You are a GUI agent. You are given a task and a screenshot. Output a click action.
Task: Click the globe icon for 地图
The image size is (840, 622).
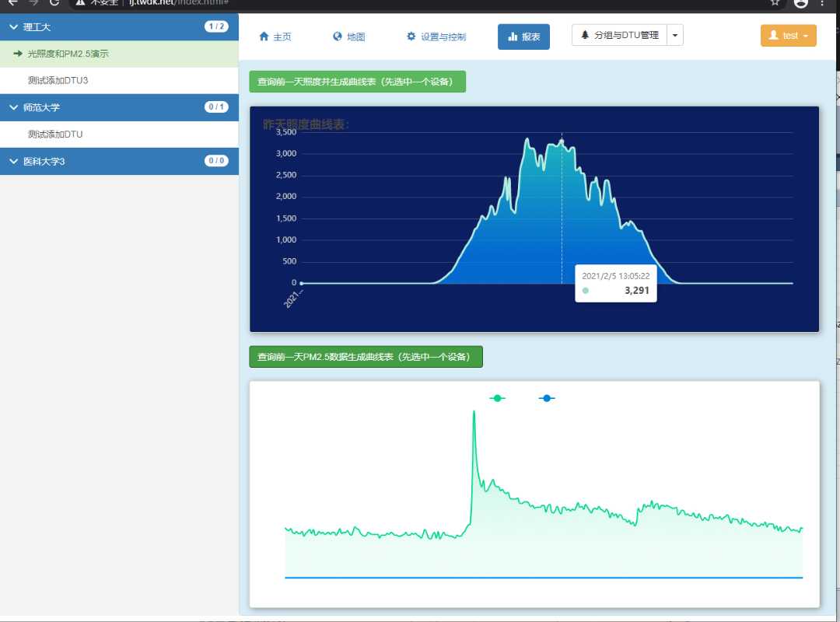pyautogui.click(x=338, y=37)
